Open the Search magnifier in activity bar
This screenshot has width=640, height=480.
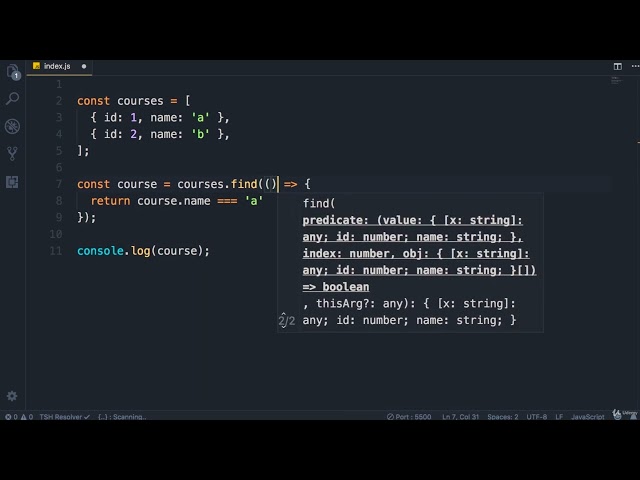coord(13,98)
